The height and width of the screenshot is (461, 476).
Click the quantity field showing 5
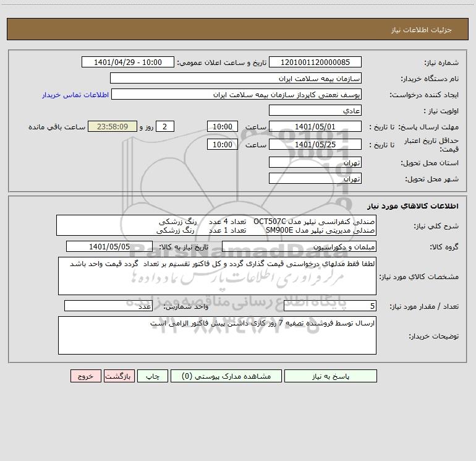point(330,306)
